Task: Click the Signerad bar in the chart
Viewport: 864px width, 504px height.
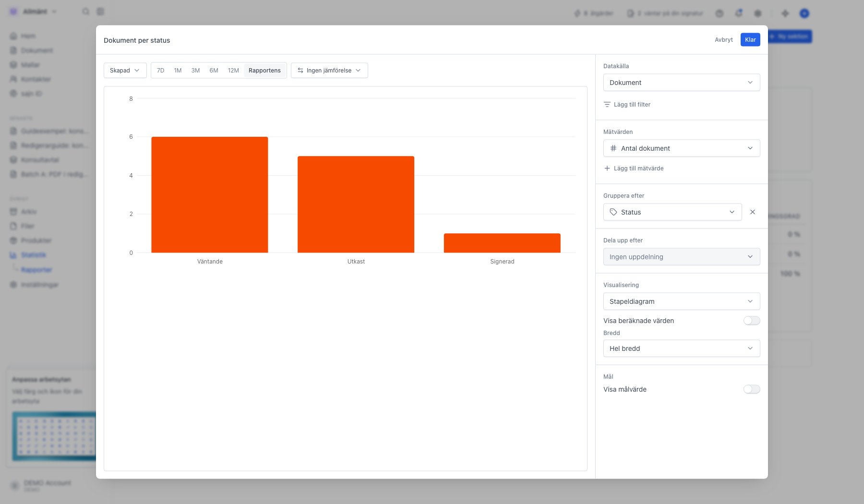Action: [x=502, y=243]
